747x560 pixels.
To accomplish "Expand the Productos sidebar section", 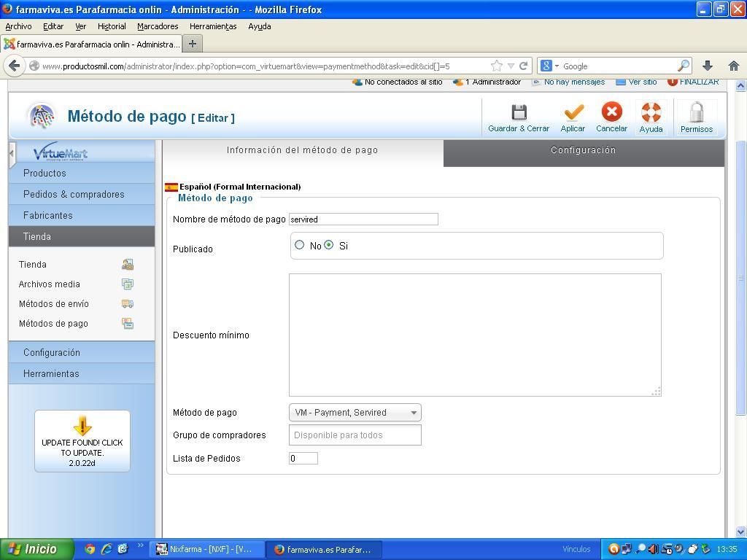I will (82, 173).
